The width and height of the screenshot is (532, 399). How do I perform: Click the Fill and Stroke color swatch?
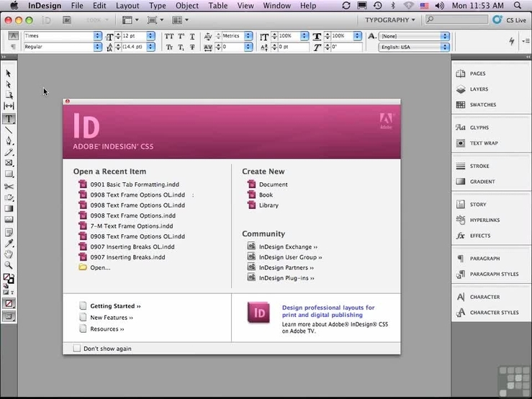[9, 278]
